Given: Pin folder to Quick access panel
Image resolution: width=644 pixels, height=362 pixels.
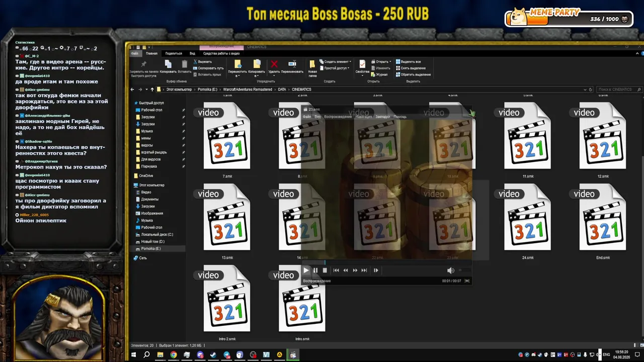Looking at the screenshot, I should (144, 68).
